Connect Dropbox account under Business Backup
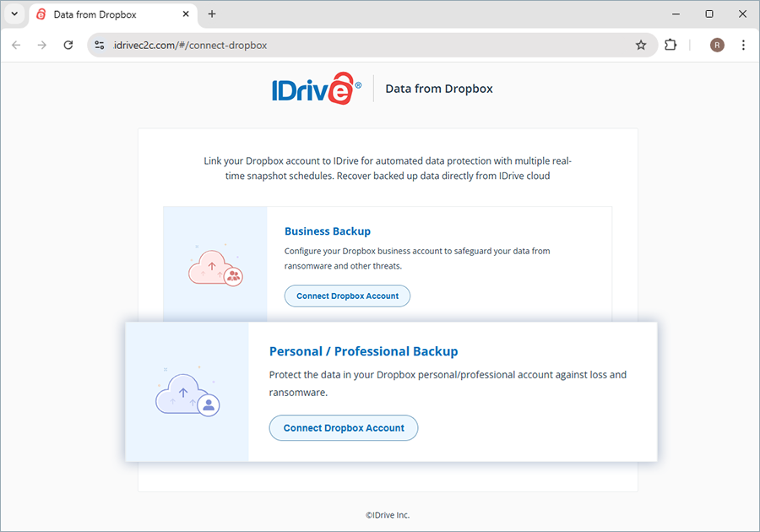 (x=347, y=296)
